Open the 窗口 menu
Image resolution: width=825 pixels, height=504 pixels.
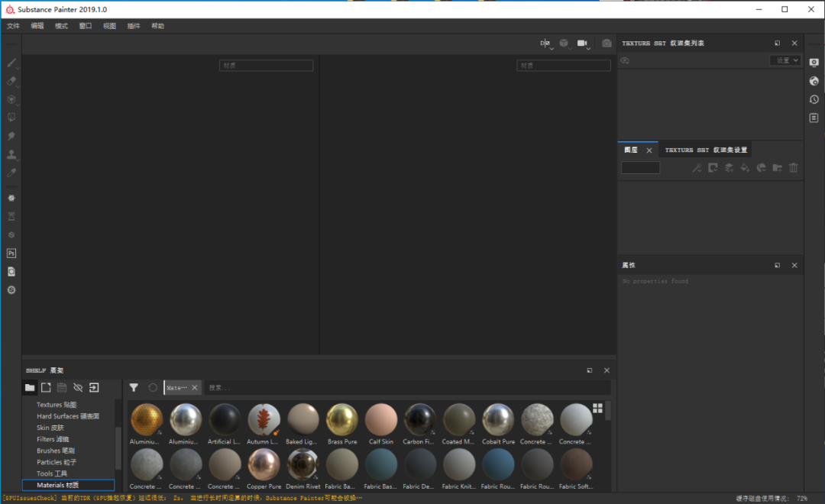click(86, 26)
